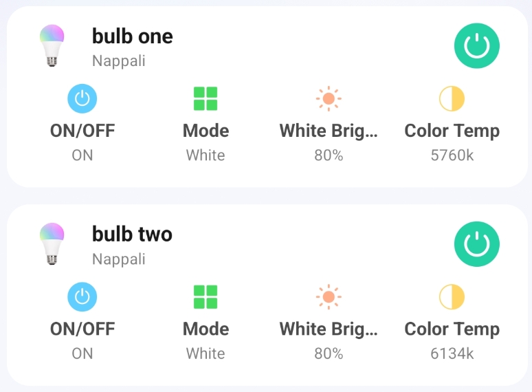Change bulb two White mode value
532x392 pixels.
[206, 353]
